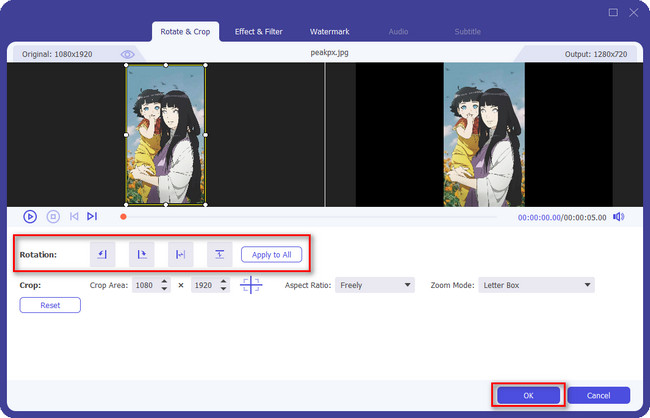This screenshot has width=650, height=418.
Task: Decrease the crop width value
Action: [x=165, y=289]
